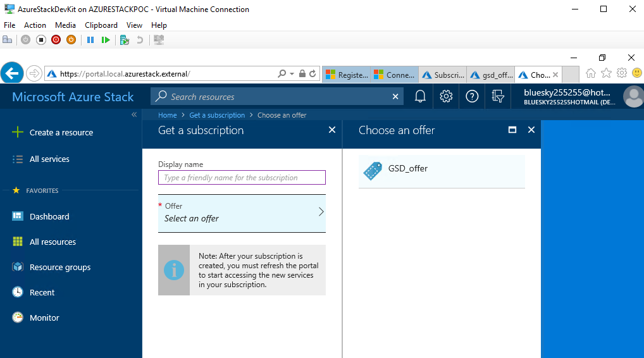The height and width of the screenshot is (358, 644).
Task: Click the red Shut Down icon
Action: point(56,40)
